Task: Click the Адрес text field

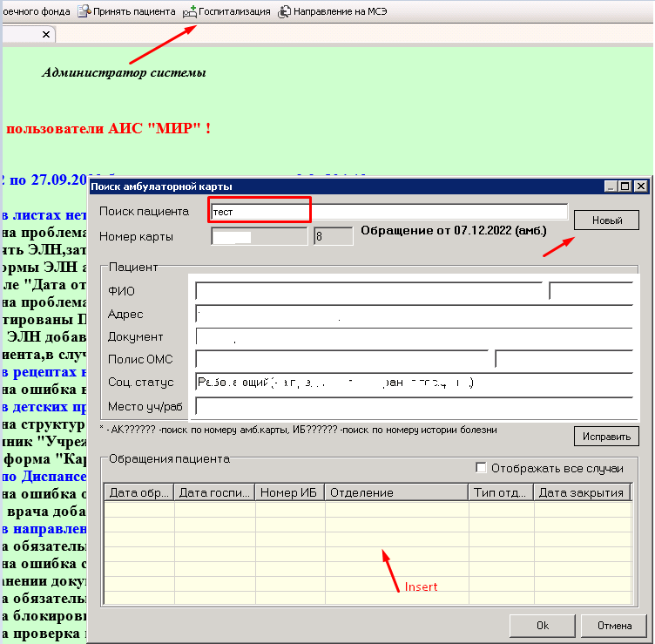Action: pyautogui.click(x=414, y=314)
